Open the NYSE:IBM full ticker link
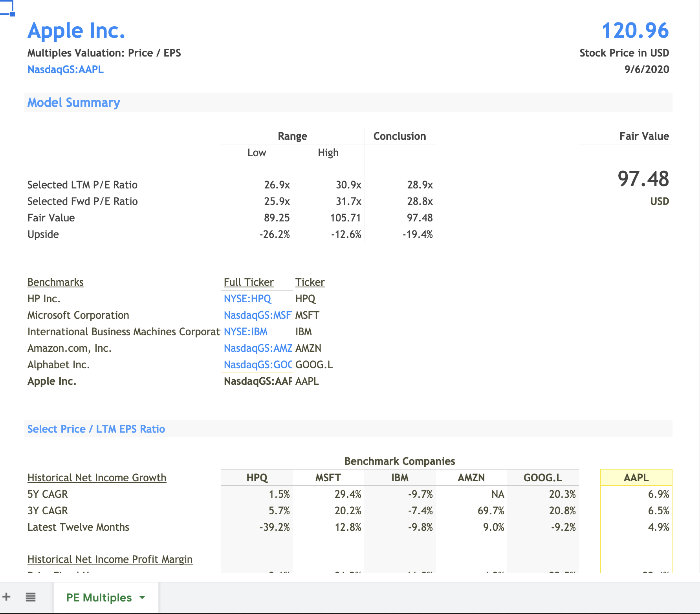The image size is (700, 614). 246,332
